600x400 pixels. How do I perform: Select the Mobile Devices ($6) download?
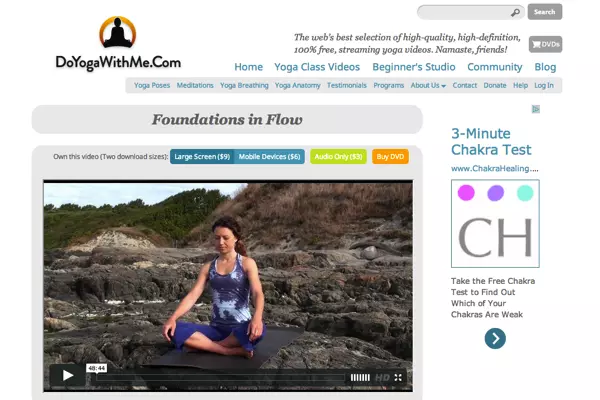tap(269, 157)
